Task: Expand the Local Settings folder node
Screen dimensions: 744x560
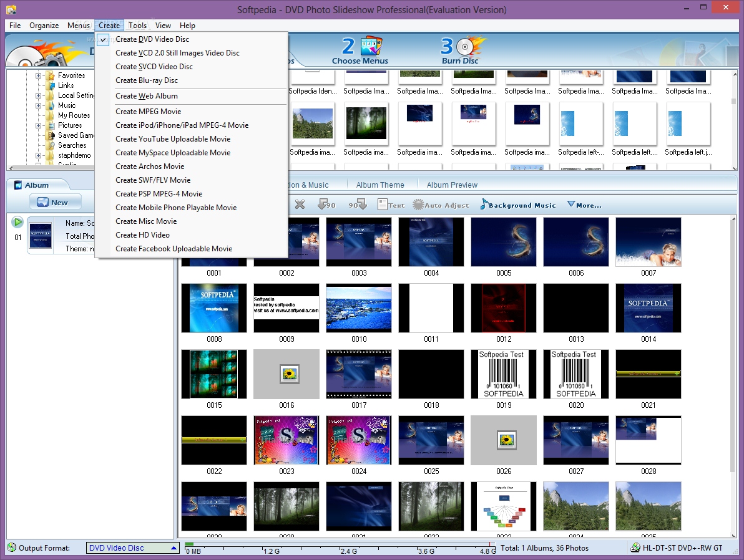Action: coord(38,95)
